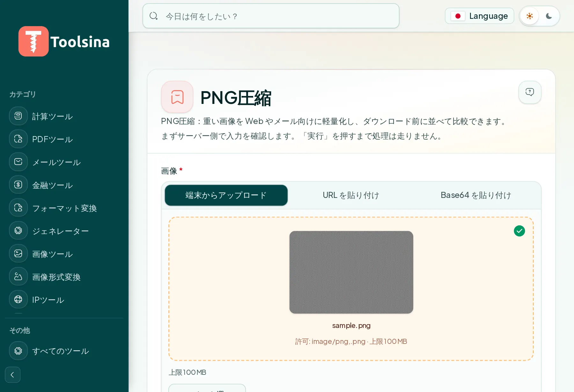574x392 pixels.
Task: Collapse the sidebar with chevron button
Action: click(x=13, y=375)
